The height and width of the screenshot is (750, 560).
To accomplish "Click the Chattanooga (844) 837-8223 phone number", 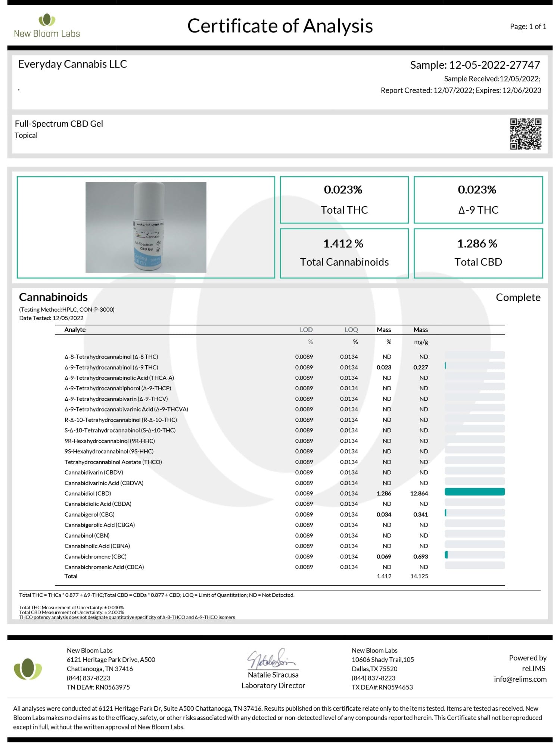I will point(88,678).
